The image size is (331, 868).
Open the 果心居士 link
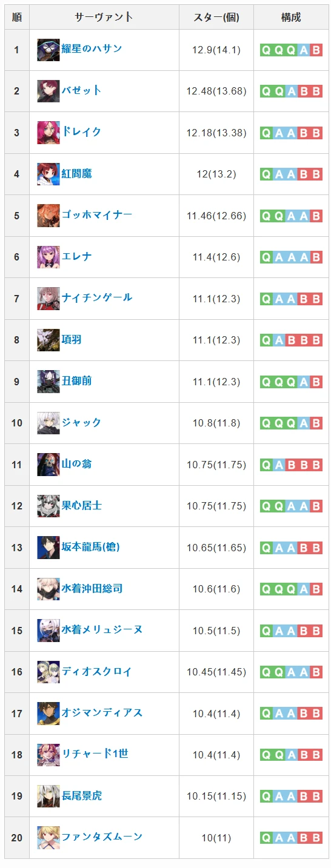click(x=82, y=505)
